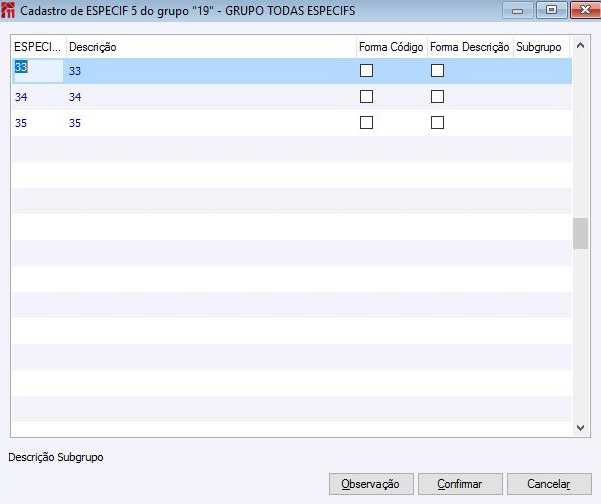Click the Observação button
Image resolution: width=601 pixels, height=504 pixels.
371,484
